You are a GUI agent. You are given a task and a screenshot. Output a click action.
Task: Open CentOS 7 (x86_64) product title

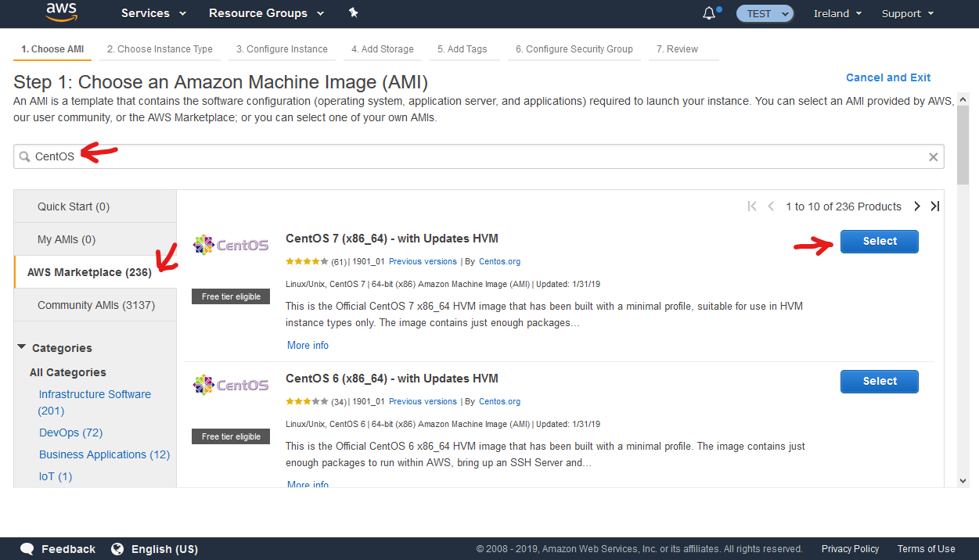click(392, 239)
